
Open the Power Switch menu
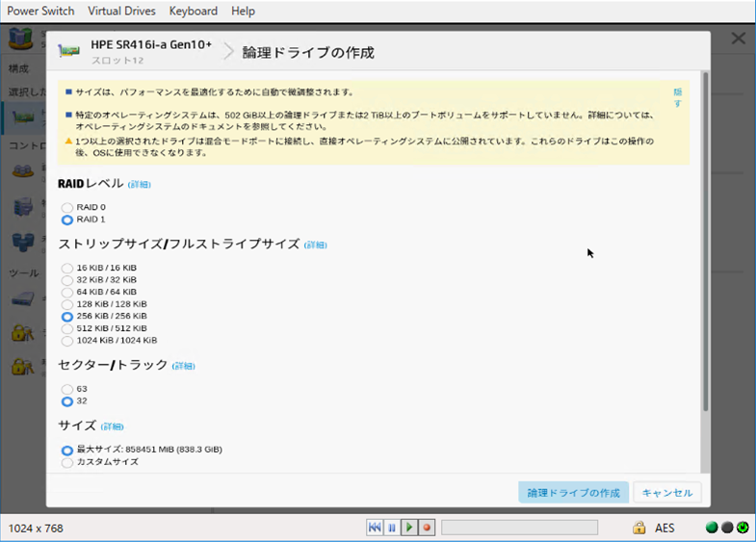pyautogui.click(x=40, y=11)
